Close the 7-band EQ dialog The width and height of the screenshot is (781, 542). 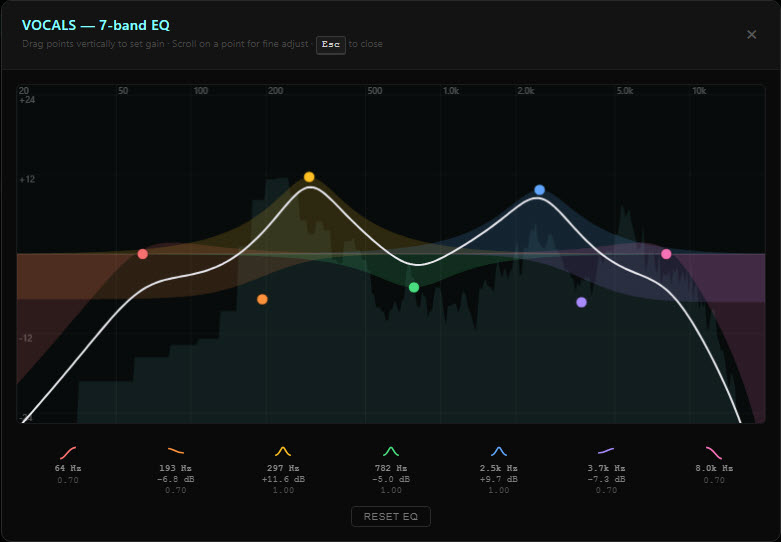coord(752,34)
